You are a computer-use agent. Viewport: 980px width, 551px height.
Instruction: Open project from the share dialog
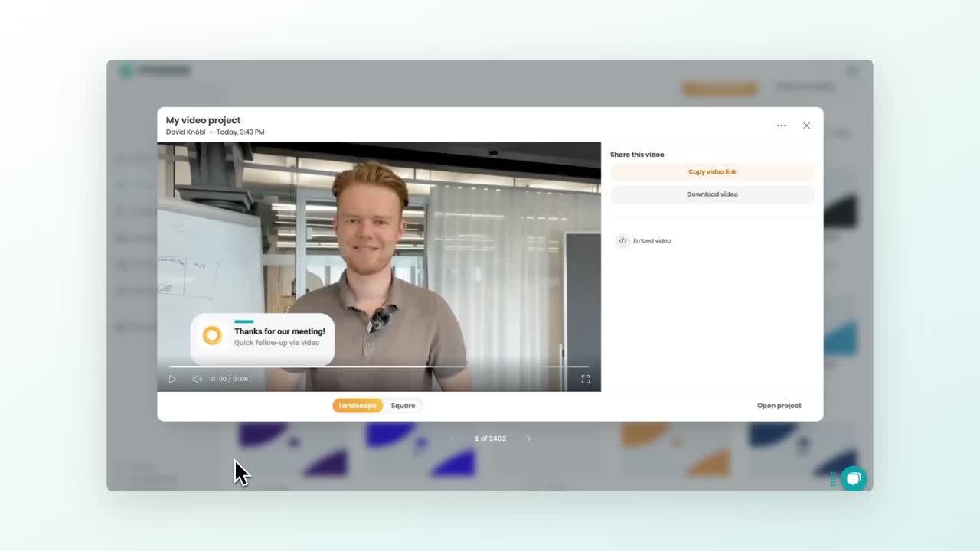779,406
